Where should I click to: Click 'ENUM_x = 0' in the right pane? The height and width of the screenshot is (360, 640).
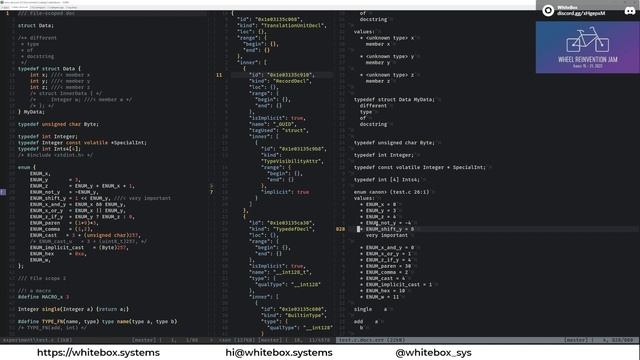[x=381, y=204]
